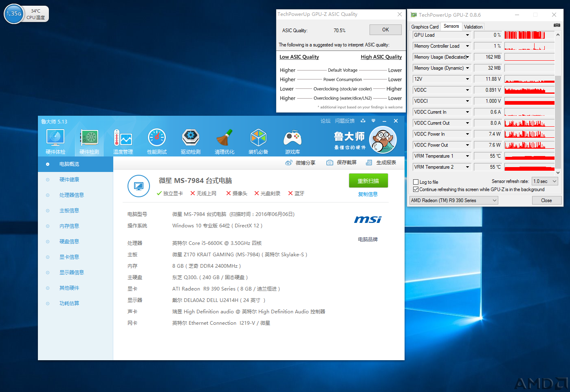The image size is (570, 392).
Task: Click 独立显卡 green check status
Action: pyautogui.click(x=169, y=194)
